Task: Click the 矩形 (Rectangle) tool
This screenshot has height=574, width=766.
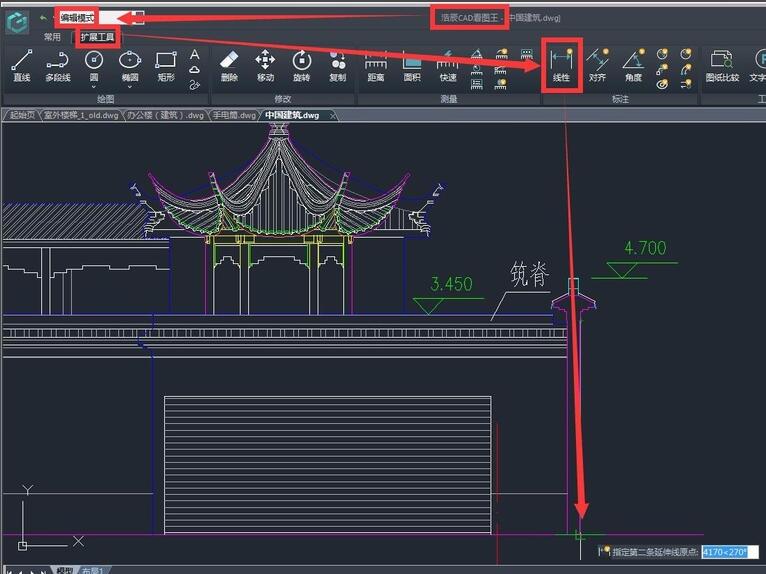Action: point(166,65)
